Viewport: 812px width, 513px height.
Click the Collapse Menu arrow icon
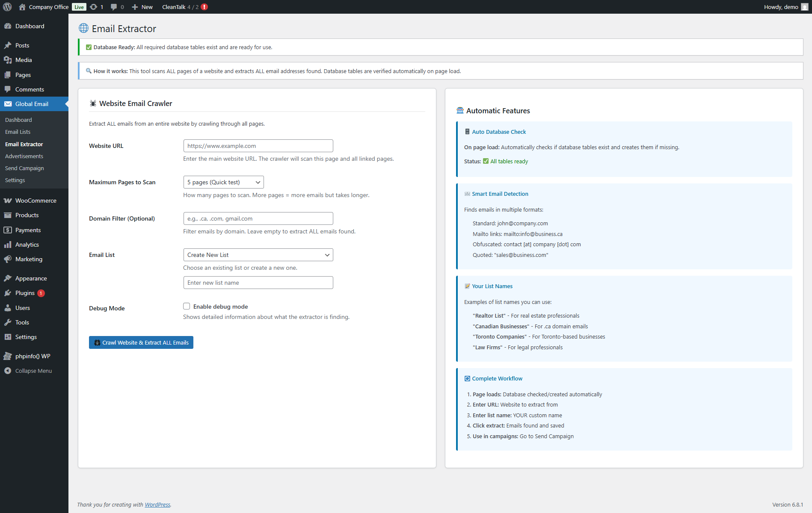click(x=8, y=371)
